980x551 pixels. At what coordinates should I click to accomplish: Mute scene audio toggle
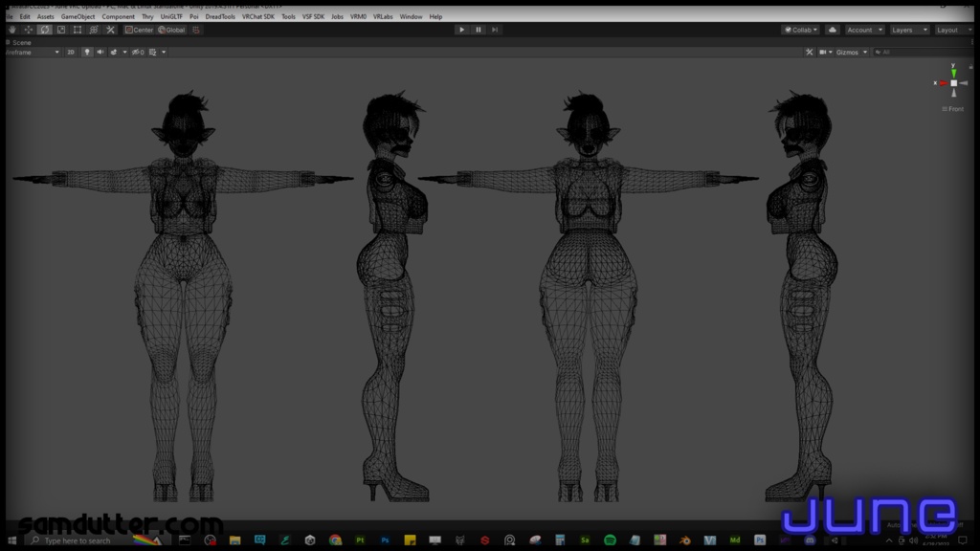pyautogui.click(x=100, y=52)
